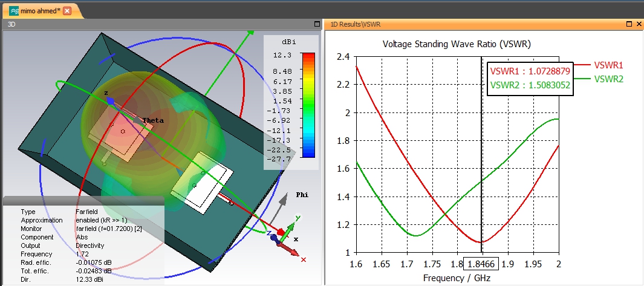The width and height of the screenshot is (644, 286).
Task: Click the Monitor farfield (f=01.7200) [2] text
Action: (109, 229)
